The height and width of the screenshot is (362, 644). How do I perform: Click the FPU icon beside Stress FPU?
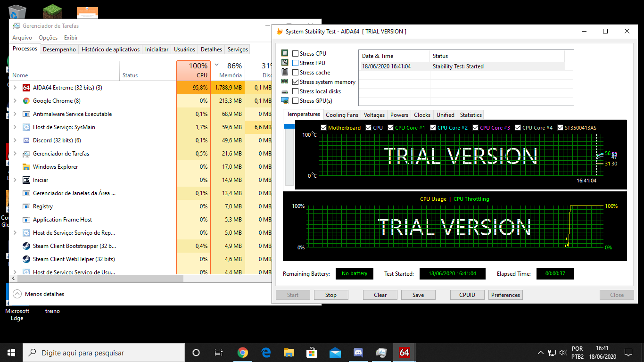pos(285,63)
